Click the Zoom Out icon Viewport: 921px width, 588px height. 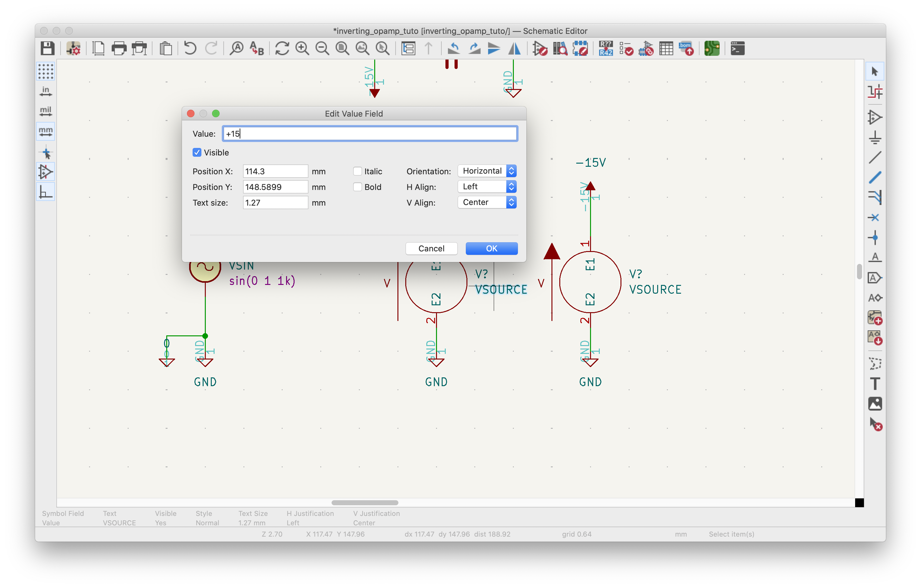(322, 49)
